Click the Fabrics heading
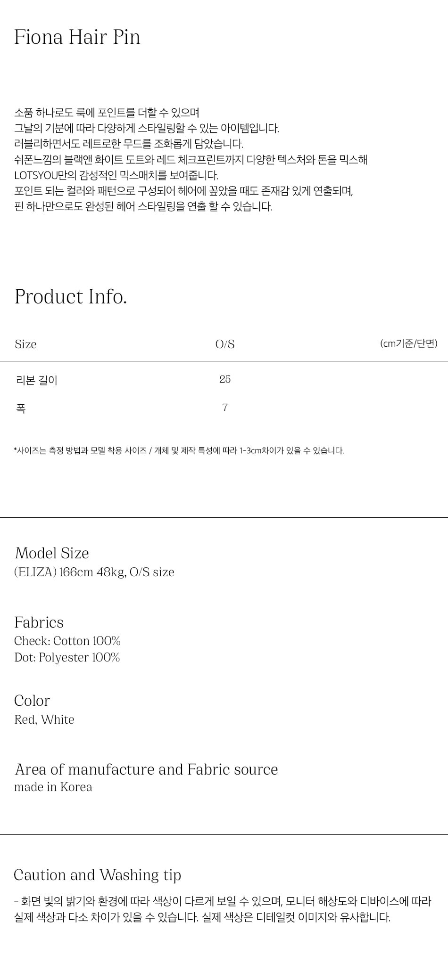 [x=39, y=622]
